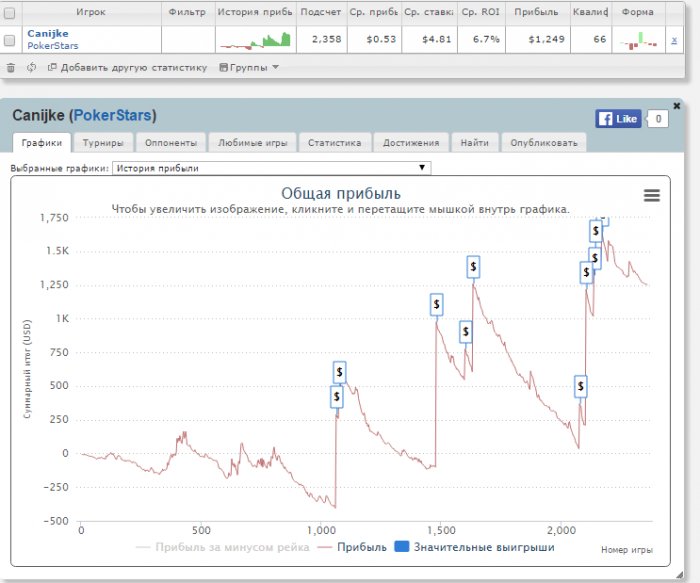Viewport: 700px width, 583px height.
Task: Click the form bar chart thumbnail
Action: [638, 41]
